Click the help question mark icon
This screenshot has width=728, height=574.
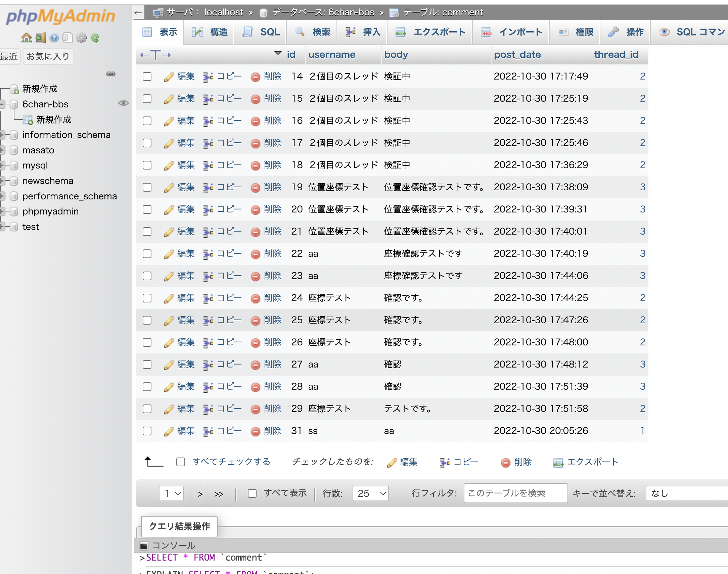(54, 38)
